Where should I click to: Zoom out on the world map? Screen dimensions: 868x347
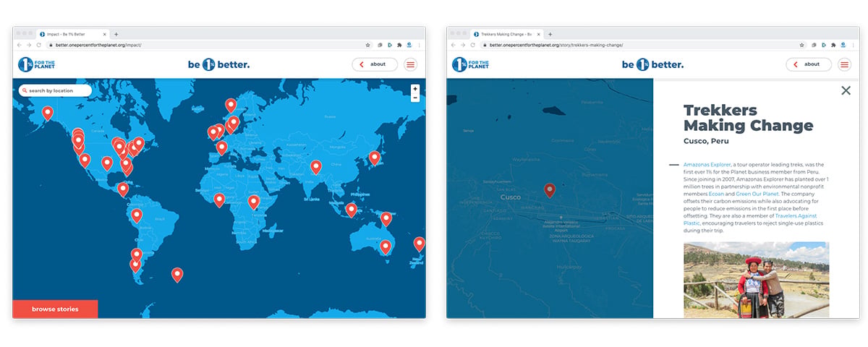coord(415,98)
